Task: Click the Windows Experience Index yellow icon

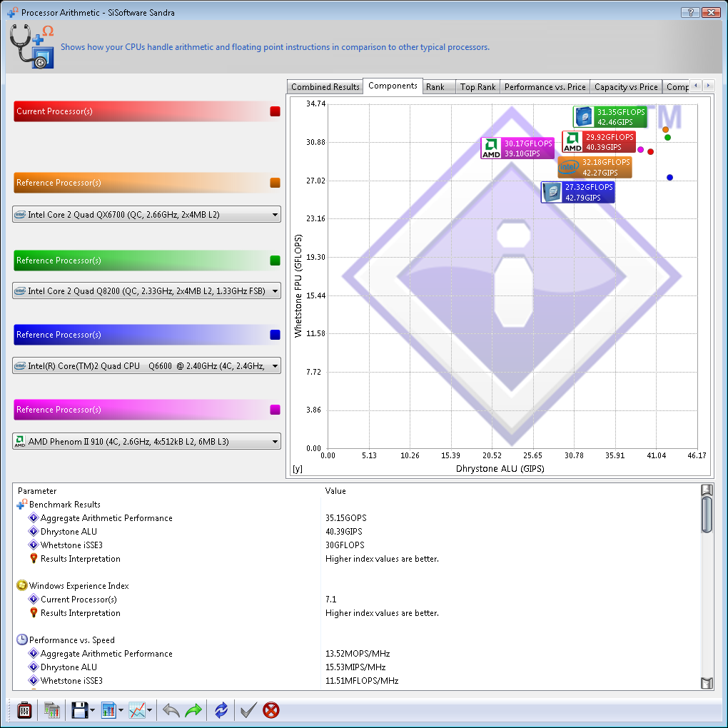Action: pyautogui.click(x=22, y=585)
